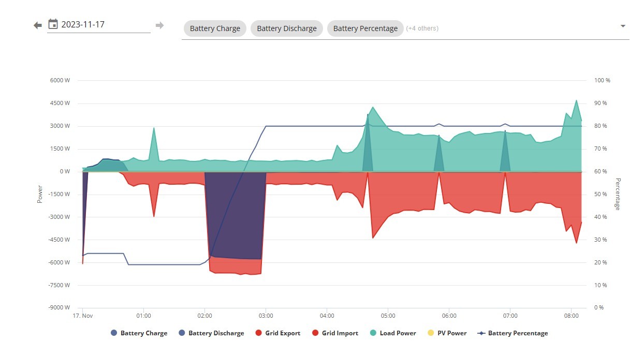The height and width of the screenshot is (341, 644).
Task: Toggle PV Power series in legend
Action: point(447,333)
